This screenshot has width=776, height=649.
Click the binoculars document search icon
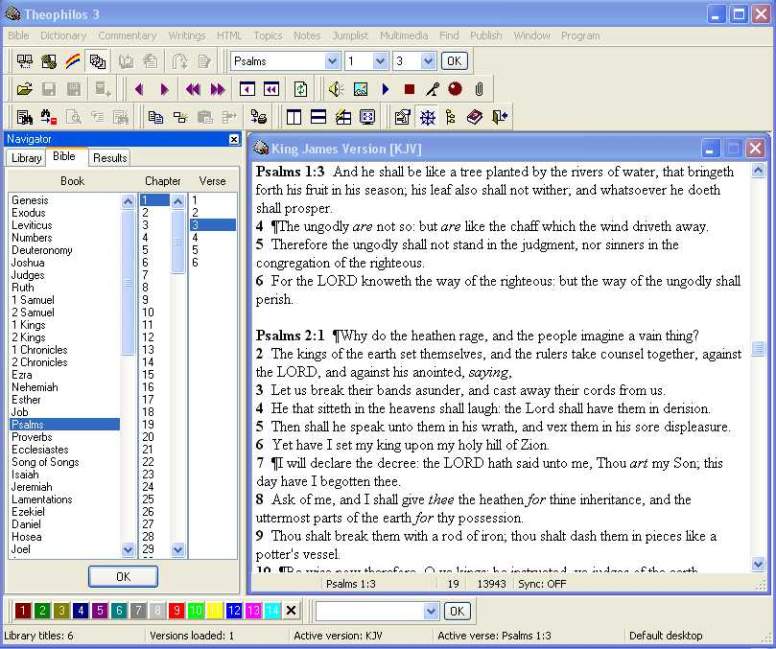24,117
